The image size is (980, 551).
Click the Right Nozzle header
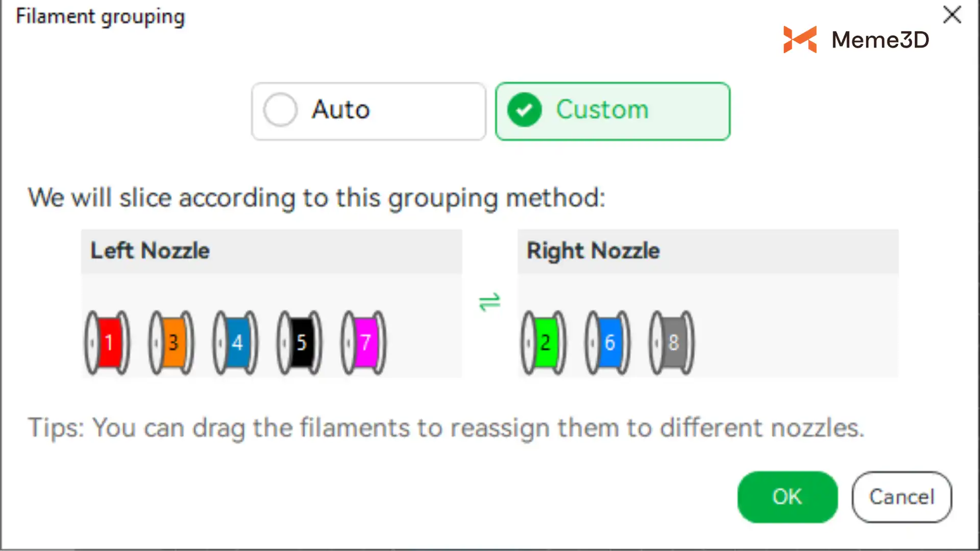coord(593,251)
